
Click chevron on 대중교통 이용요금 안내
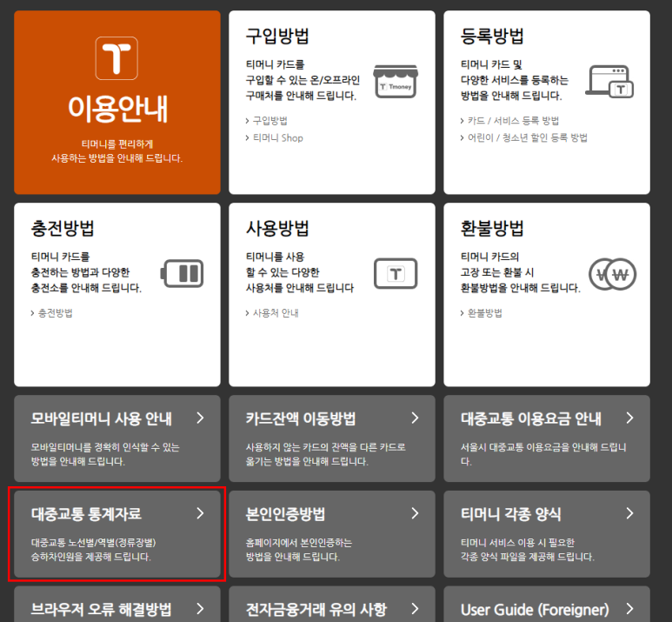point(629,418)
